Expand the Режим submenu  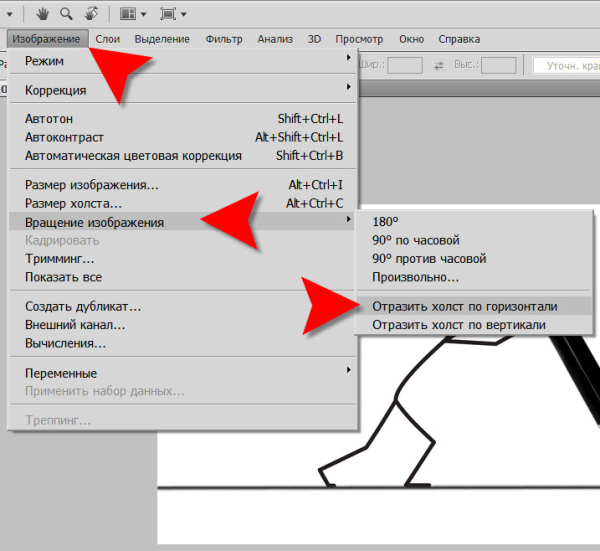(349, 57)
